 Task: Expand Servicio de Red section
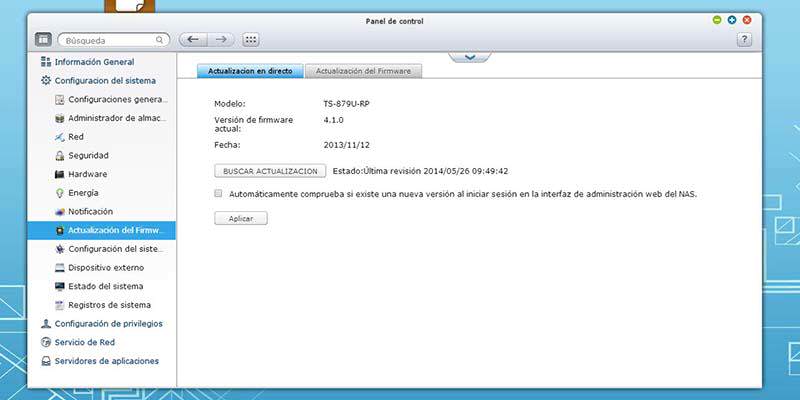coord(85,342)
